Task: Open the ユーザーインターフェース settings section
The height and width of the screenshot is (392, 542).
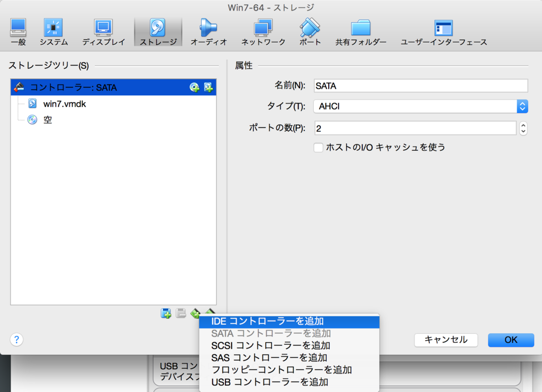Action: point(444,32)
